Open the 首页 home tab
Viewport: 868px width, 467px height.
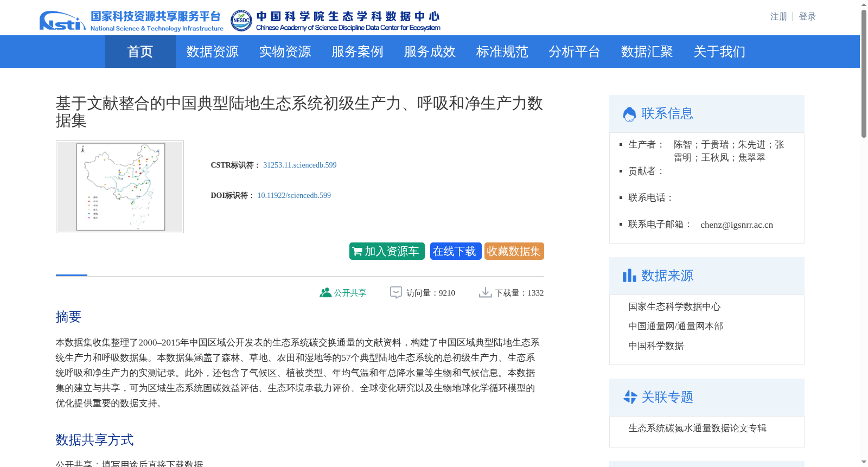coord(140,52)
